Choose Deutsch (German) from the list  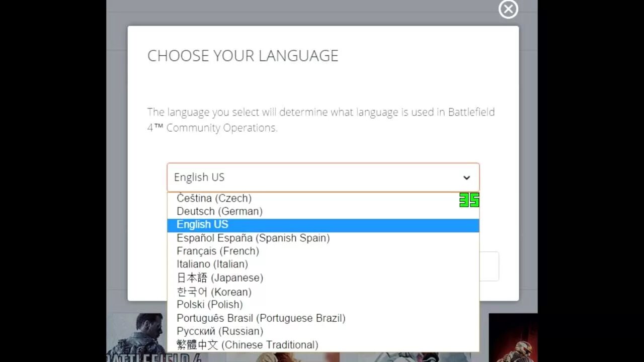pyautogui.click(x=323, y=212)
